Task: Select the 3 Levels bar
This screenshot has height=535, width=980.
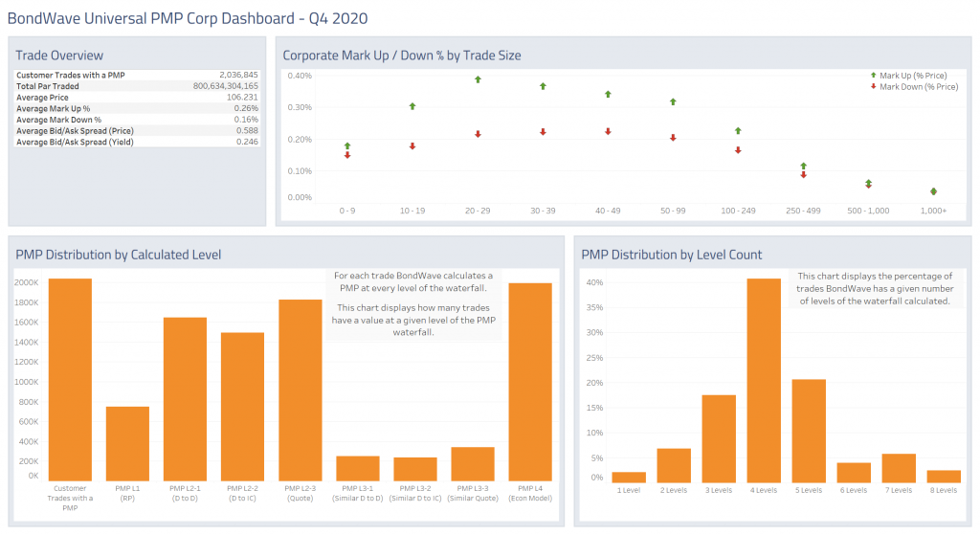Action: (x=719, y=438)
